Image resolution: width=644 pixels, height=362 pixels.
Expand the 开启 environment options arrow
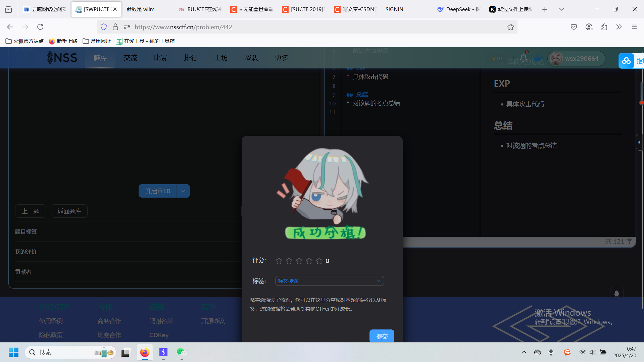click(183, 191)
